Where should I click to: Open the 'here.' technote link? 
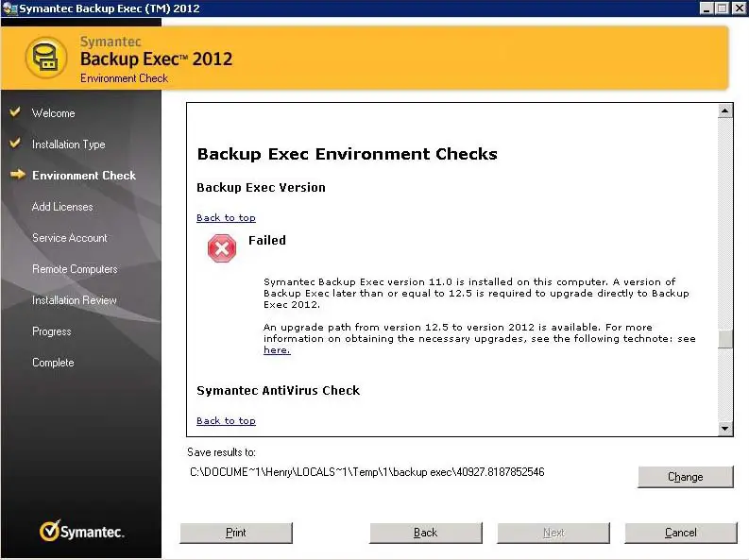click(277, 350)
